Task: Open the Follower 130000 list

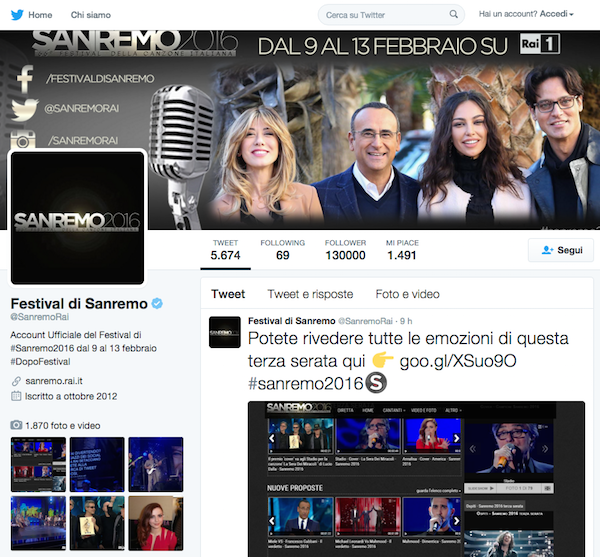Action: pos(345,250)
